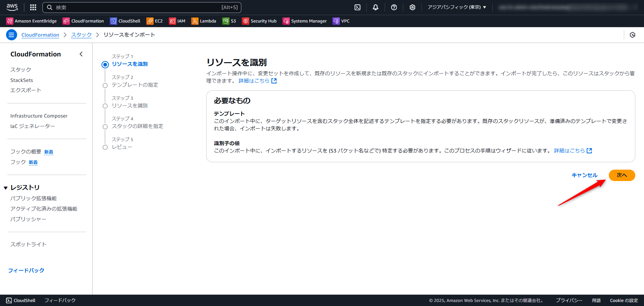Image resolution: width=644 pixels, height=306 pixels.
Task: Open Amazon EventBridge favorites shortcut
Action: 32,21
